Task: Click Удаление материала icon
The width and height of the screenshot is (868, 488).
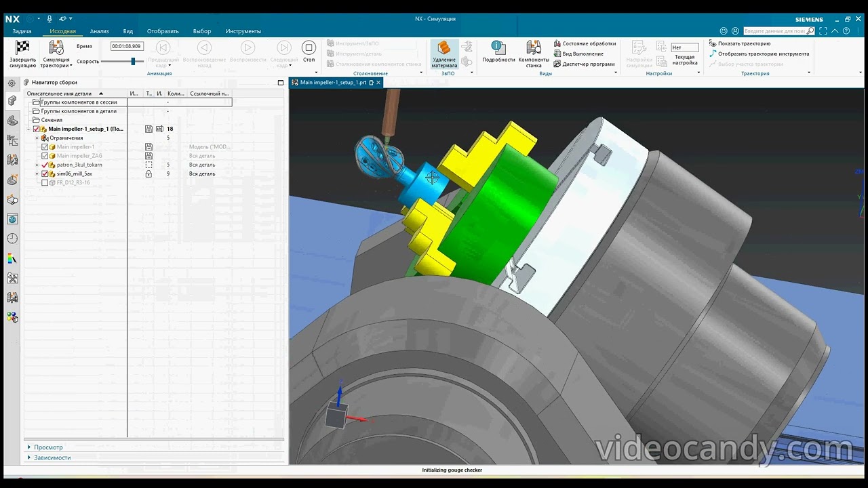Action: 443,48
